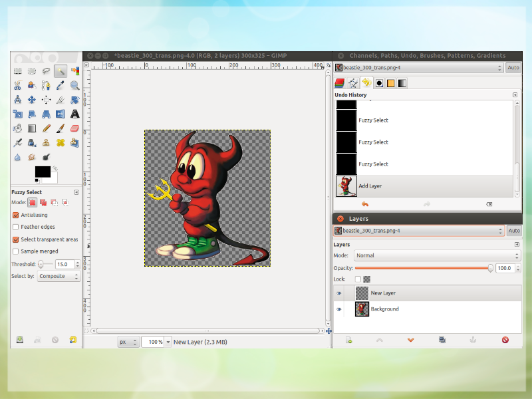Create a new layer using Layers panel icon
The image size is (532, 399).
coord(348,340)
